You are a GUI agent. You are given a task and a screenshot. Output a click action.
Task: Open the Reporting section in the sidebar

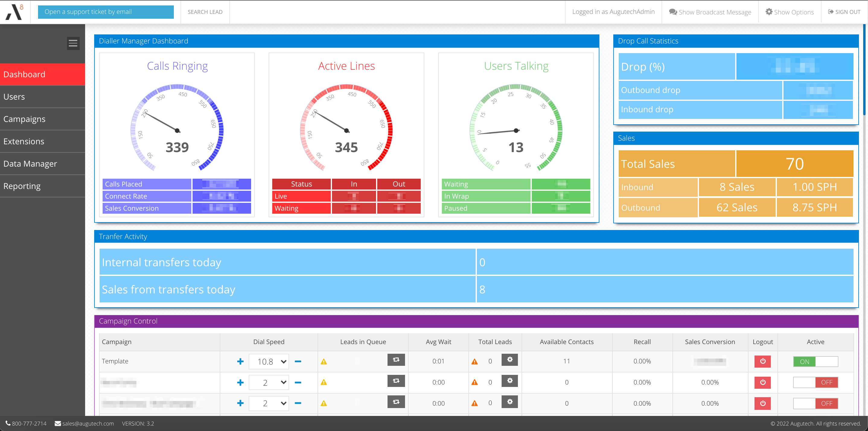[21, 186]
